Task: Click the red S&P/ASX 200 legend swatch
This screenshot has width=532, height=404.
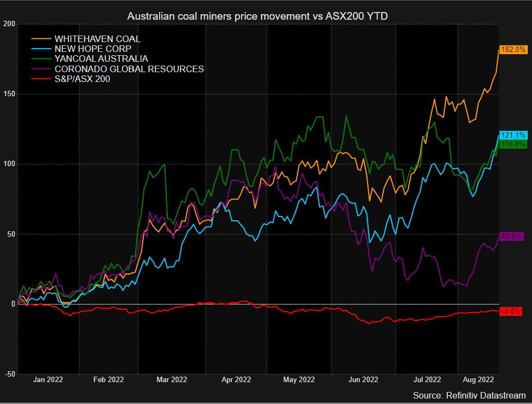Action: tap(40, 79)
